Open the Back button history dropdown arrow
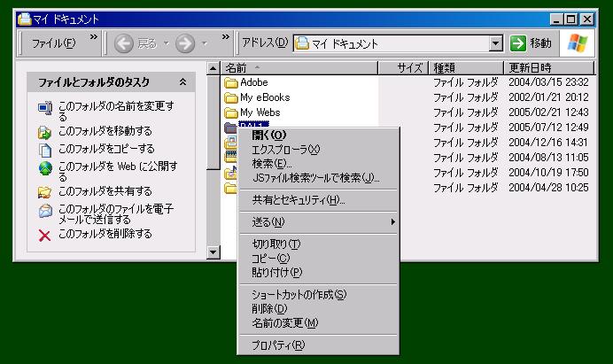613x364 pixels. coord(166,43)
